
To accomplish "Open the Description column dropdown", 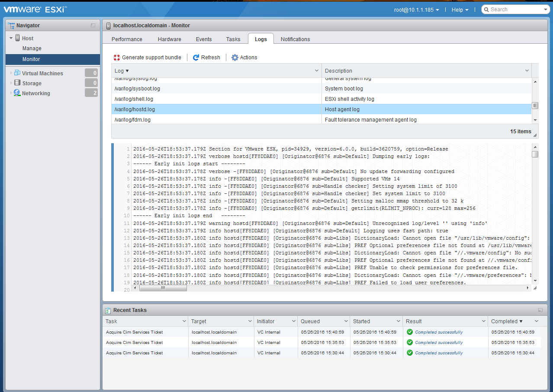I will pos(527,71).
